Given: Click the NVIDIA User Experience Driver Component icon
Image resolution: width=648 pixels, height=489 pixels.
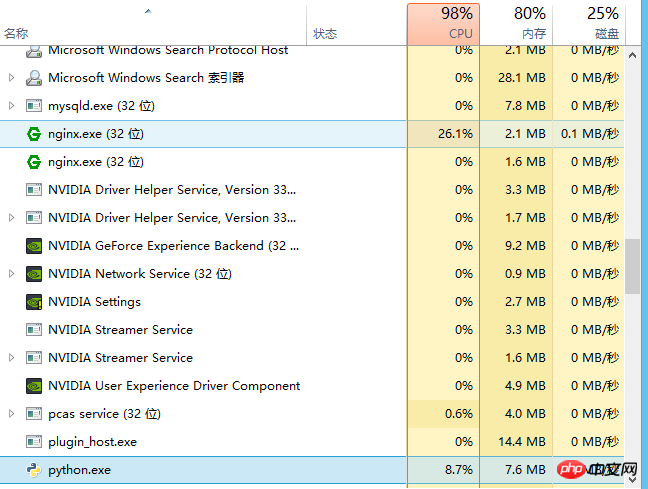Looking at the screenshot, I should pyautogui.click(x=33, y=385).
